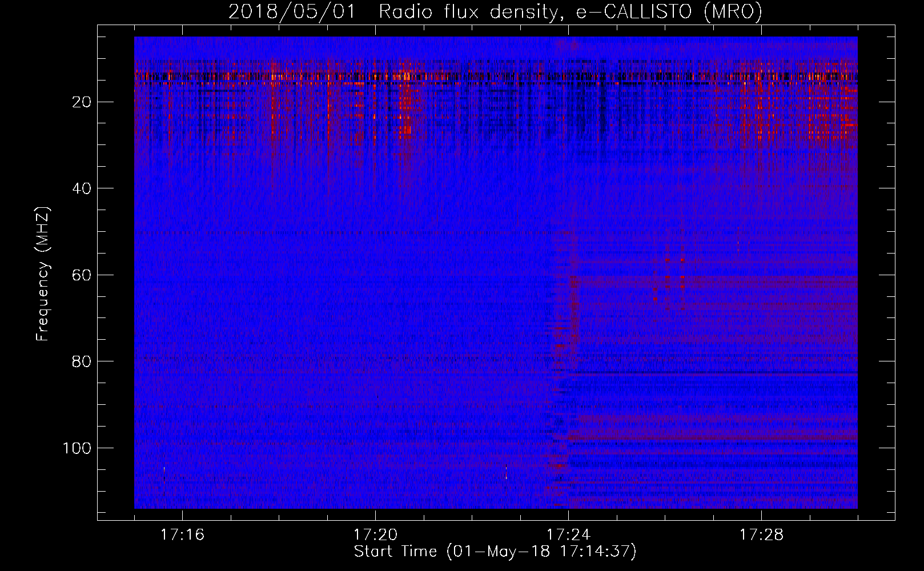Viewport: 924px width, 571px height.
Task: Click the plot title '2018/05/01 Radio flux density'
Action: (495, 11)
